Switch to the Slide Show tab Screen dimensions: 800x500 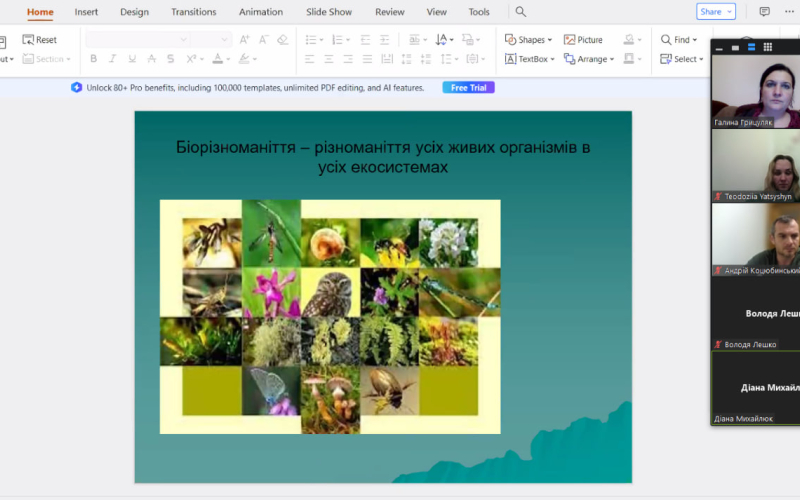click(x=329, y=12)
